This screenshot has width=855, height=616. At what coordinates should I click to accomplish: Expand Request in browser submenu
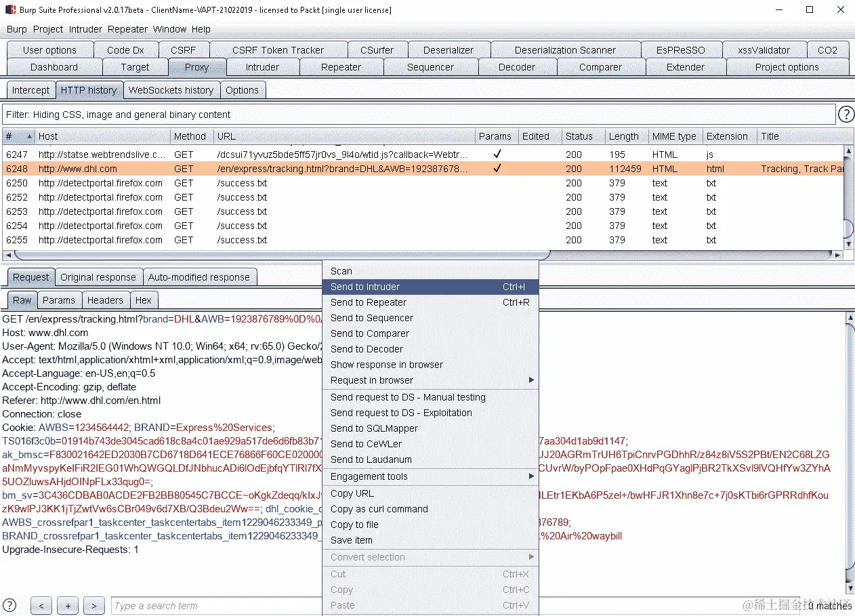(430, 380)
